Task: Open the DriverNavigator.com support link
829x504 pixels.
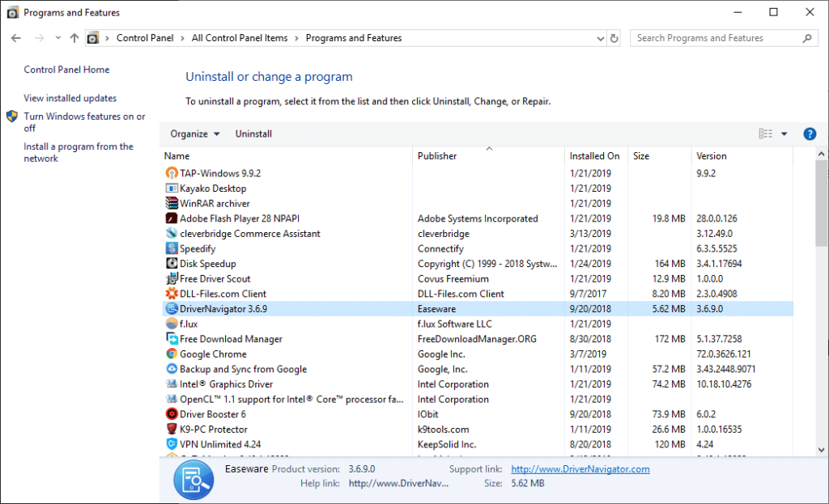Action: coord(580,469)
